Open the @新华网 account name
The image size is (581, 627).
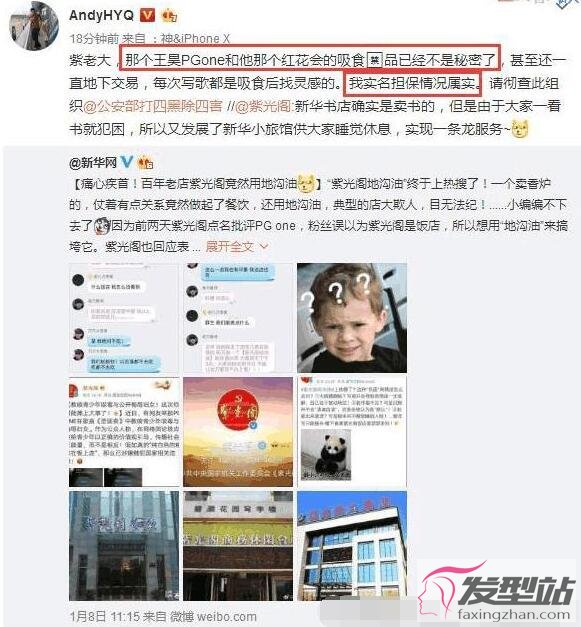click(x=93, y=163)
